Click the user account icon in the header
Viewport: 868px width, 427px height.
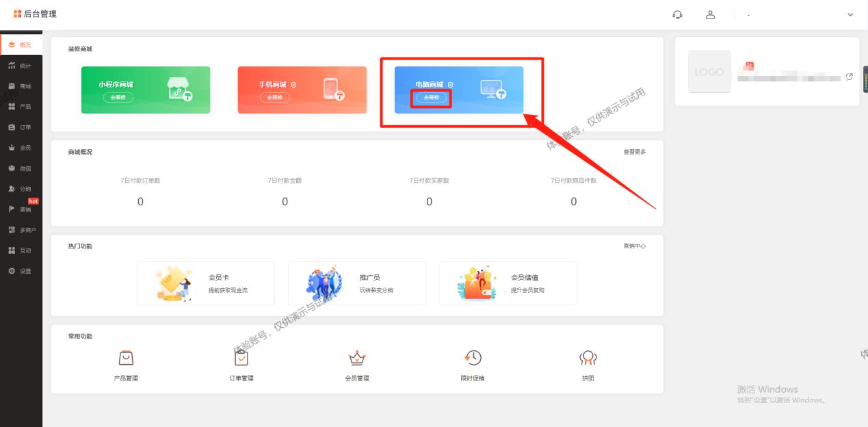(710, 14)
